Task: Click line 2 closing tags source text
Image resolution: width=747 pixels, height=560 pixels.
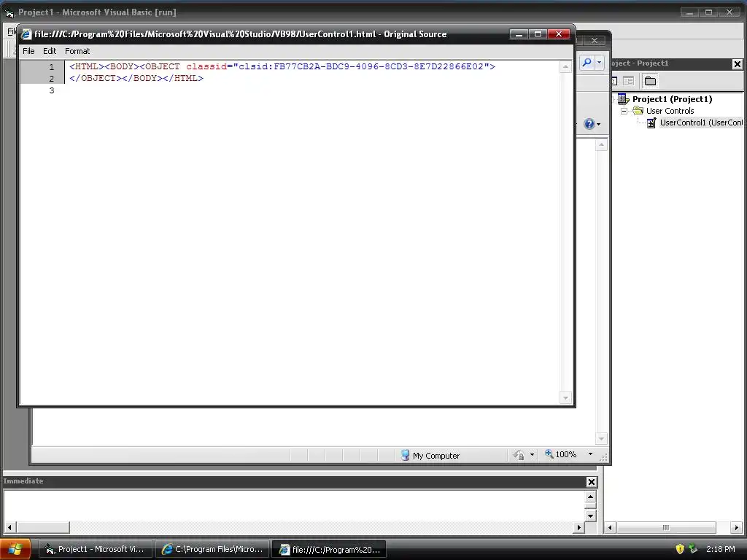Action: point(136,78)
